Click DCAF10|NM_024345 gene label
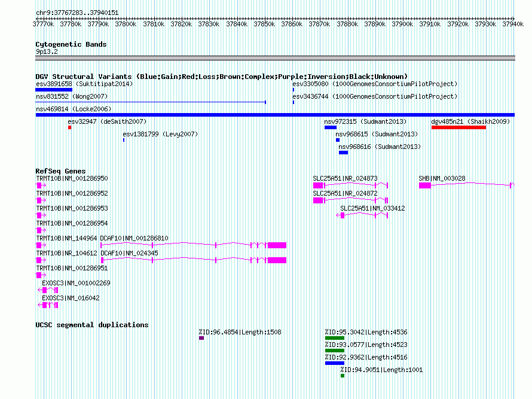Image resolution: width=532 pixels, height=399 pixels. click(129, 253)
